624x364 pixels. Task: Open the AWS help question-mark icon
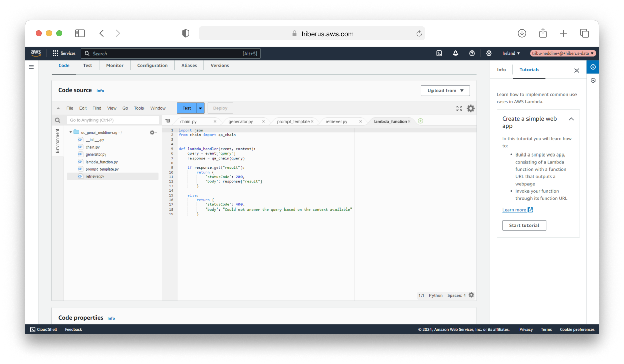point(472,53)
